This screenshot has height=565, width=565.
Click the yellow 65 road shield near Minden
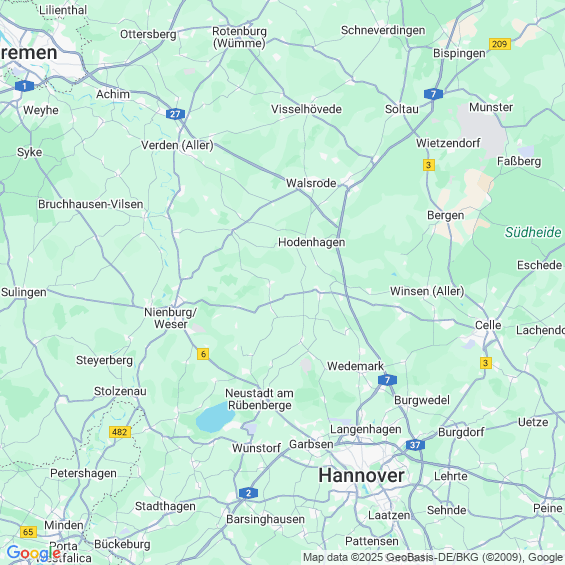click(x=28, y=532)
